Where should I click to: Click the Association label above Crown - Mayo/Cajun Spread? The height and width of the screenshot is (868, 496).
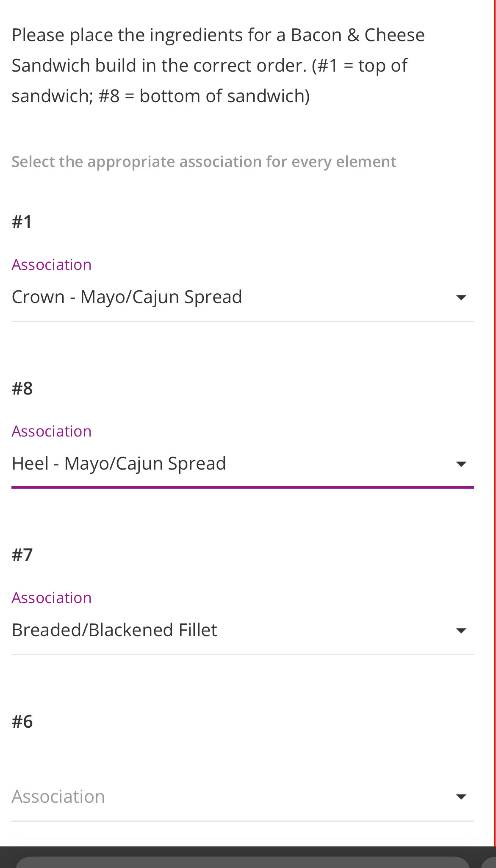[51, 264]
